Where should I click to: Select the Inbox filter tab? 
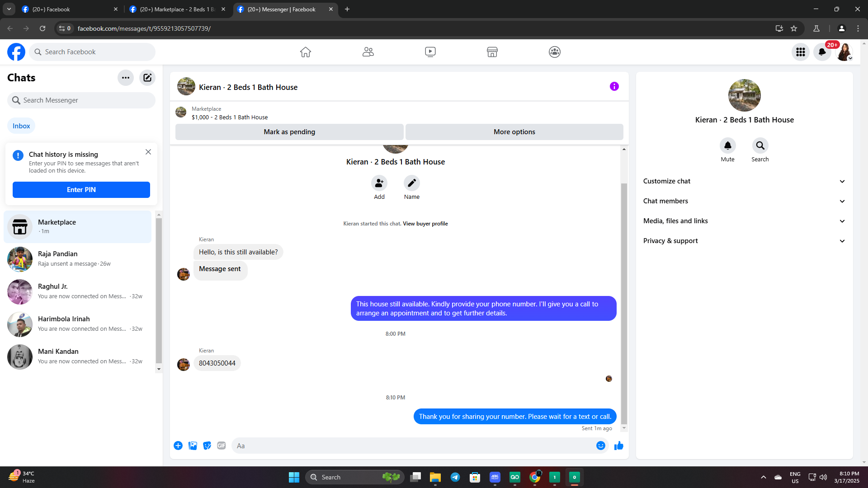(x=21, y=126)
